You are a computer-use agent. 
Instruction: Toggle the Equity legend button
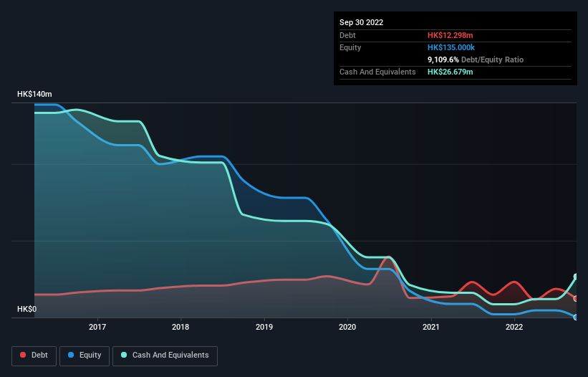tap(85, 355)
